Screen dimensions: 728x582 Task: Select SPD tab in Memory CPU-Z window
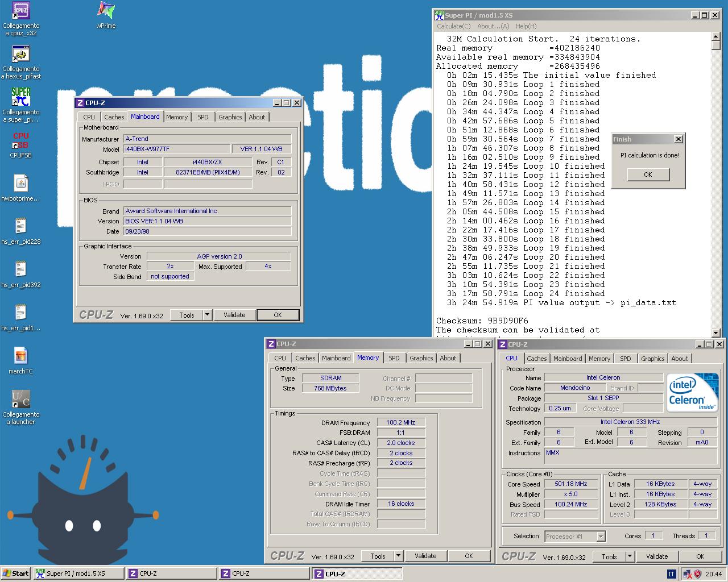(394, 358)
